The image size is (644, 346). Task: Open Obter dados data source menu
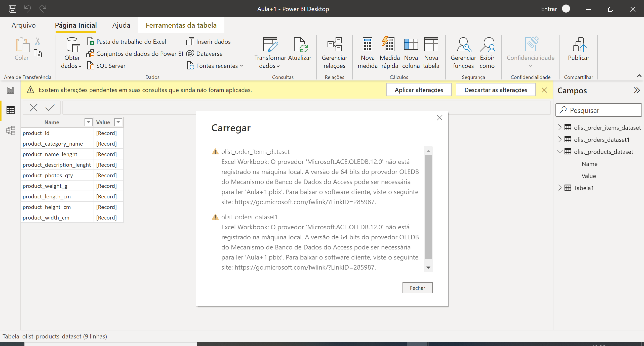[x=72, y=53]
